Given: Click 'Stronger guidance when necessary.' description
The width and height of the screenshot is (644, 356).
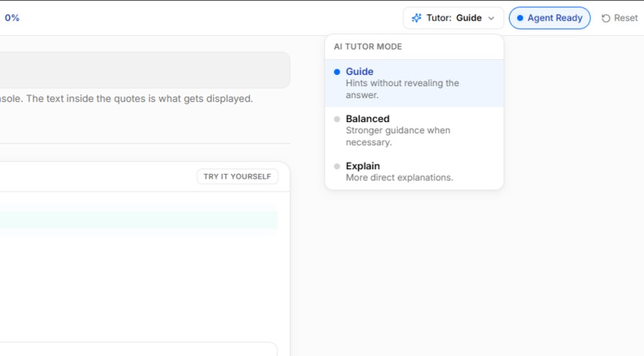Looking at the screenshot, I should coord(398,136).
